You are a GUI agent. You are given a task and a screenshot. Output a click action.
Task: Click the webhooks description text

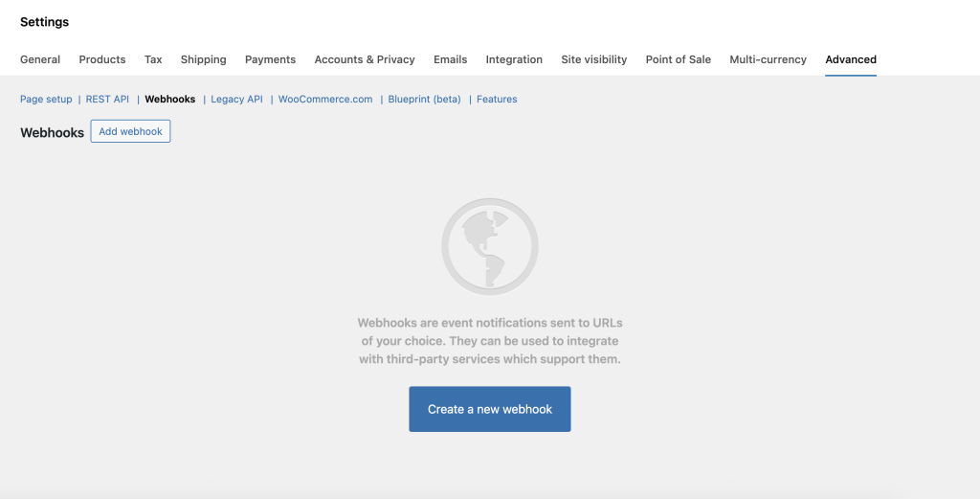(x=490, y=341)
